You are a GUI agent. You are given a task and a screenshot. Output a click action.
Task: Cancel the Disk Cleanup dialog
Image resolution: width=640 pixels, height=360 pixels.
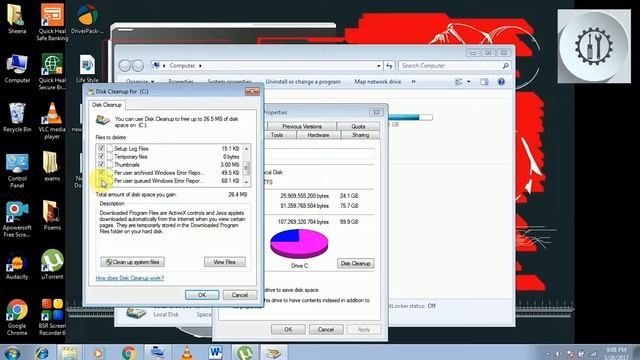point(240,295)
